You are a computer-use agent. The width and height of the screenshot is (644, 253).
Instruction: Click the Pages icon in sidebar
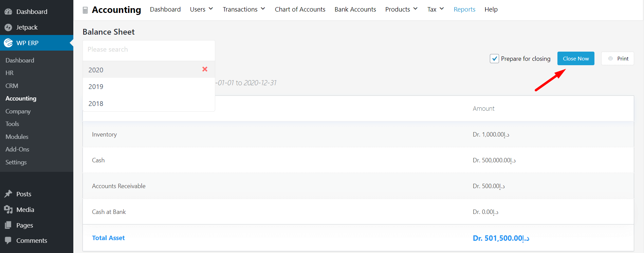click(8, 225)
